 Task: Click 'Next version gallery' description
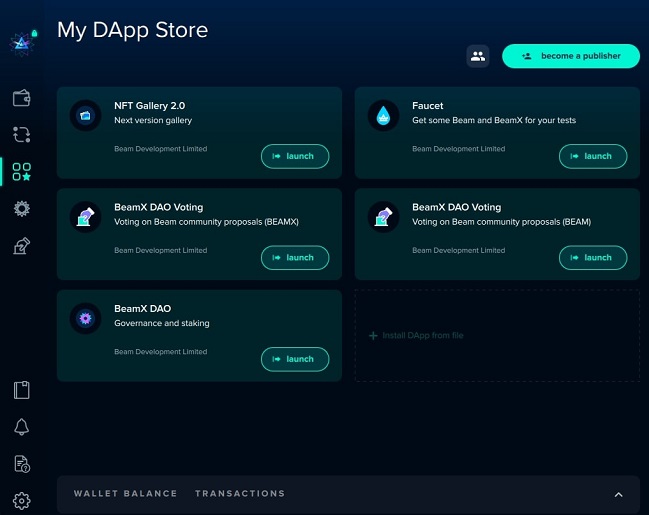[x=153, y=120]
